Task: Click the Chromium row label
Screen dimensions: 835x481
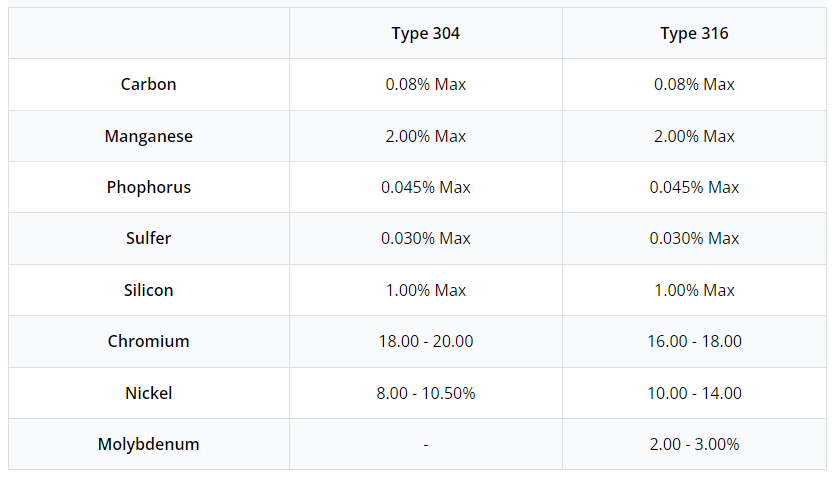Action: [x=148, y=341]
